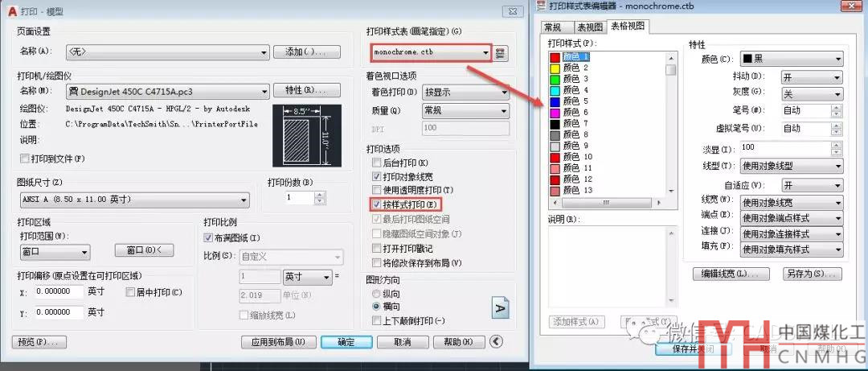Toggle 后台打印 checkbox

point(376,163)
